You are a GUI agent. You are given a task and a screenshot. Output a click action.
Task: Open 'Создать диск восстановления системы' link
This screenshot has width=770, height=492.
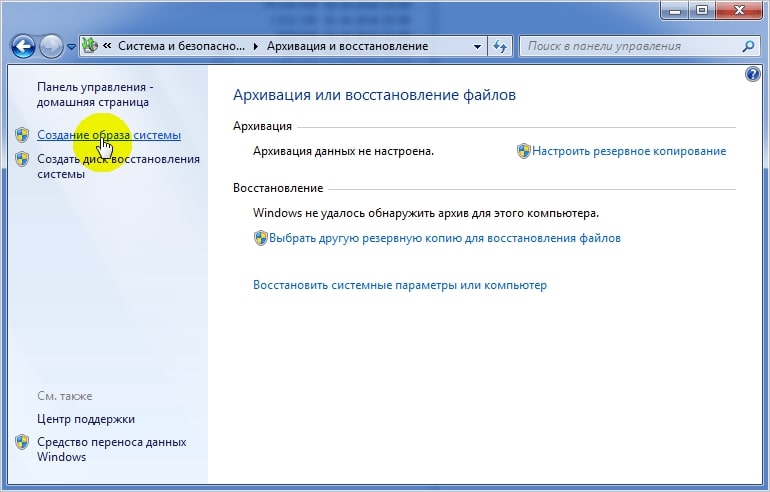[118, 166]
